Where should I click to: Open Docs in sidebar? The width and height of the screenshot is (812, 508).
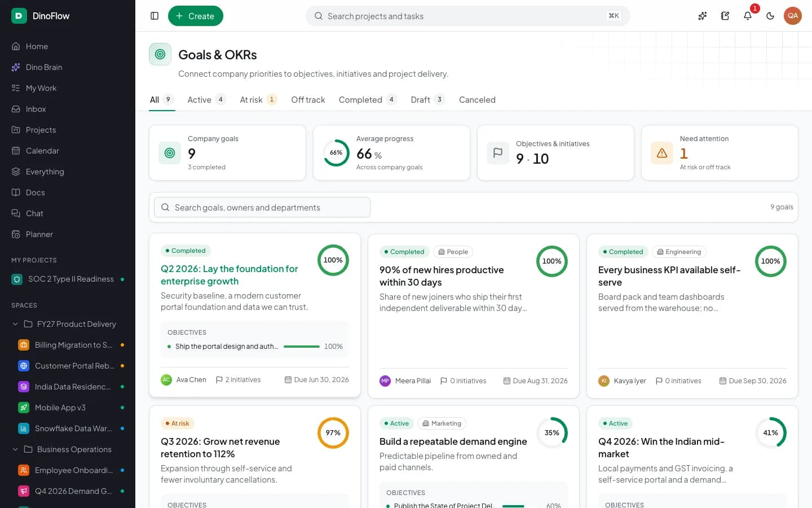coord(68,192)
